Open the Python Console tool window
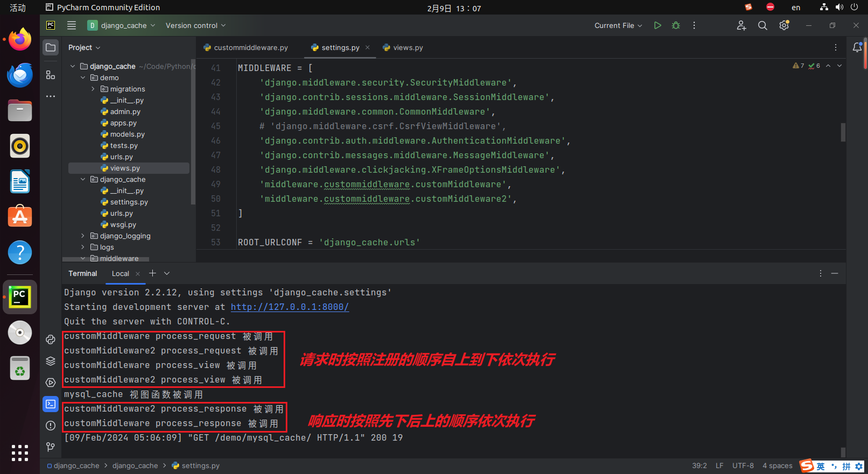Screen dimensions: 868x474 tap(51, 339)
